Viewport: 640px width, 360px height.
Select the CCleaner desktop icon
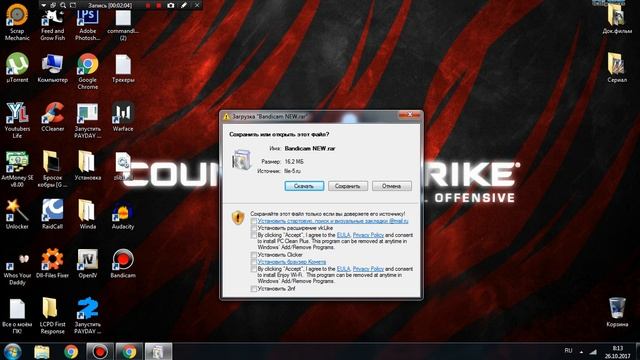[x=53, y=117]
